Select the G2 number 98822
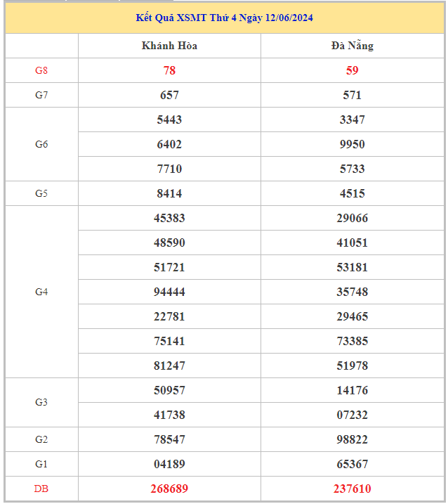Viewport: 448px width, 504px height. [352, 439]
